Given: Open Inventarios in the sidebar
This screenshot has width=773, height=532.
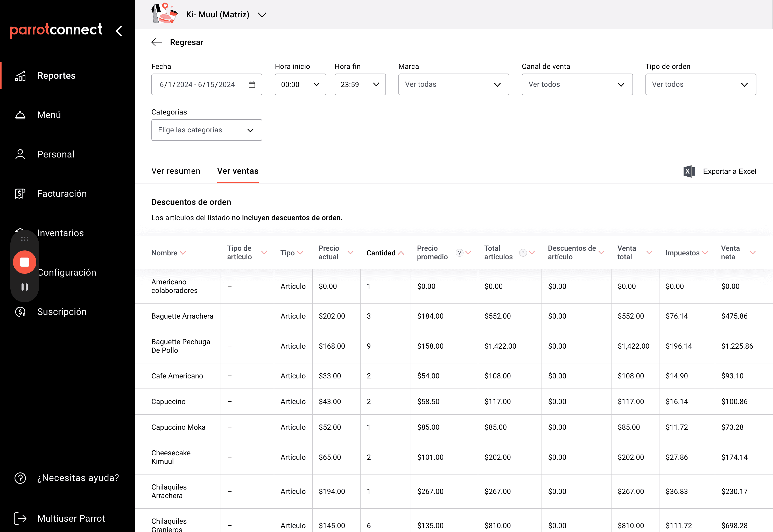Looking at the screenshot, I should [x=60, y=233].
